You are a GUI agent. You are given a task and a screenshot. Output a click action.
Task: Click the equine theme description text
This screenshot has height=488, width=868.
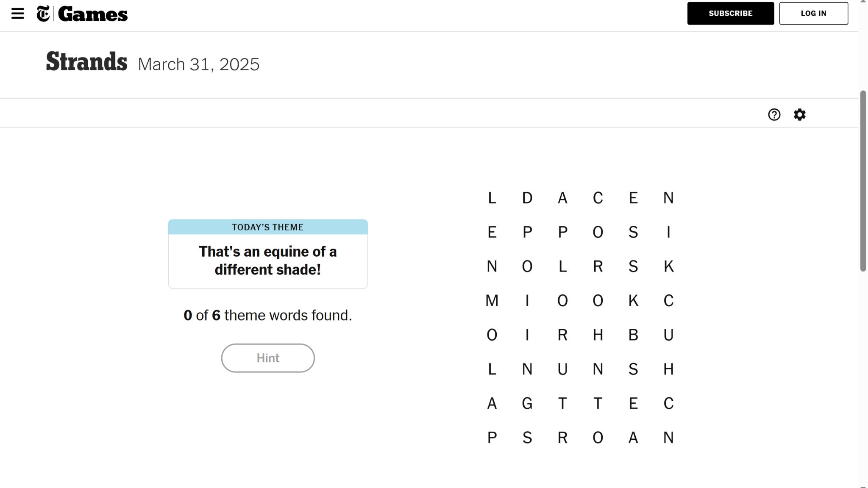[x=267, y=260]
